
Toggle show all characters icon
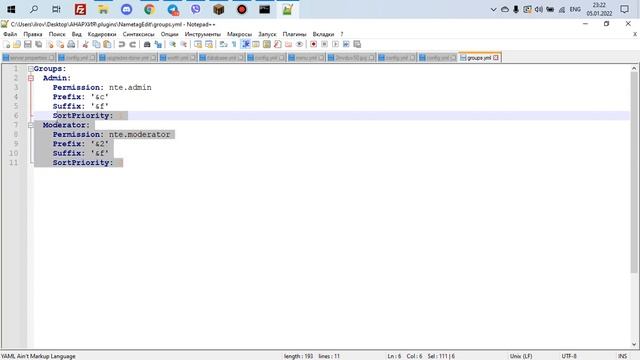pyautogui.click(x=234, y=44)
